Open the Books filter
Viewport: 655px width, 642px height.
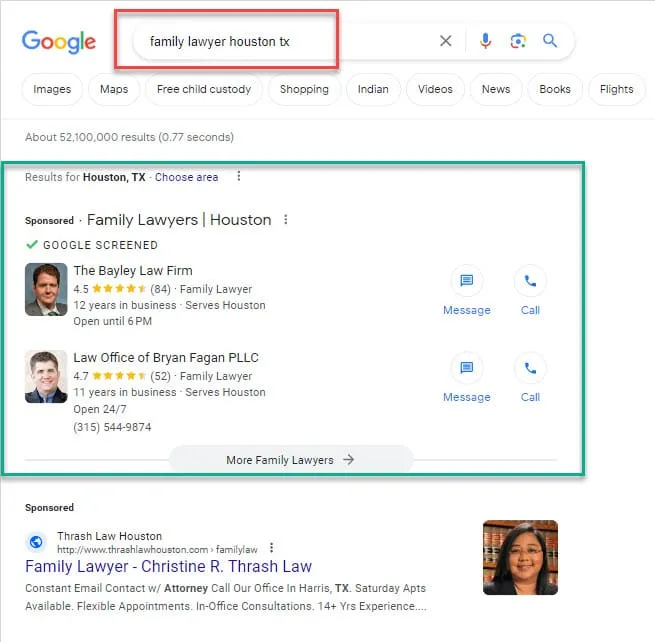click(555, 89)
